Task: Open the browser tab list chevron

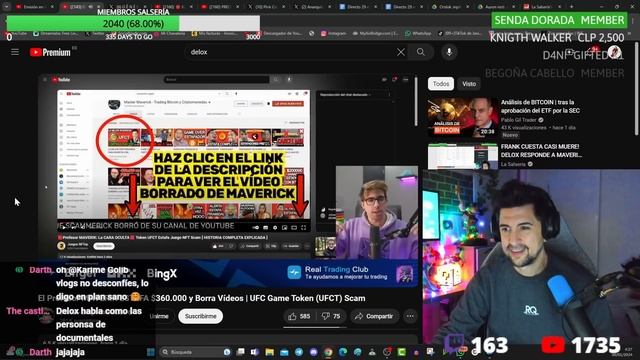Action: click(x=6, y=7)
